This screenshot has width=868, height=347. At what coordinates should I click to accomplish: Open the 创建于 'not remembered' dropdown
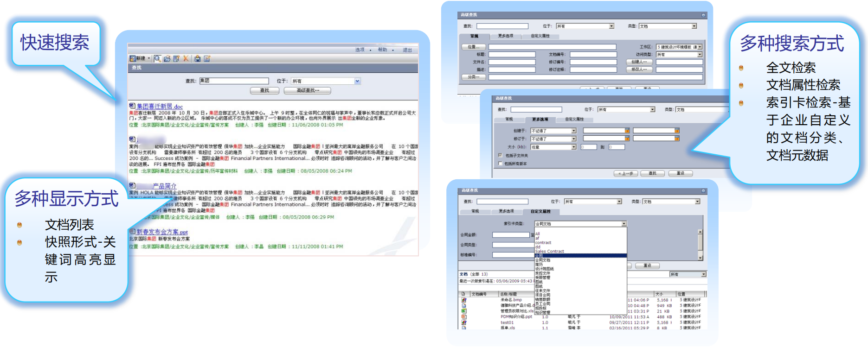coord(573,131)
